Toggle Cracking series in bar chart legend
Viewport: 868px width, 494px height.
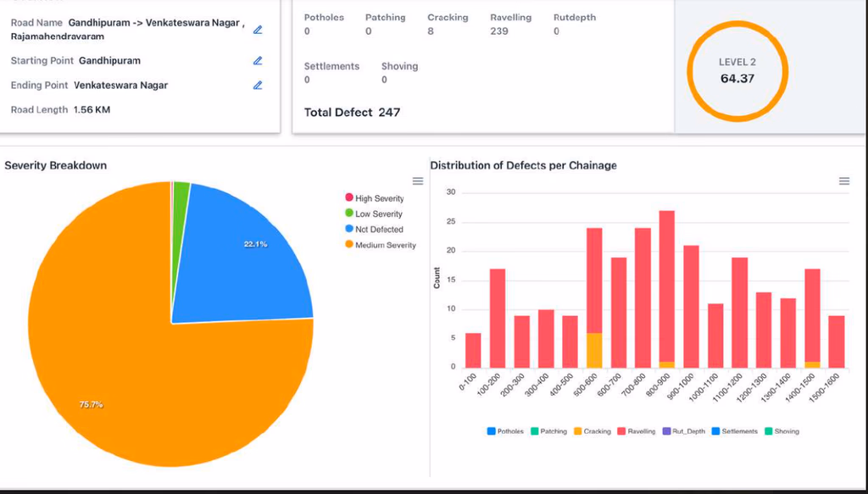click(x=593, y=431)
